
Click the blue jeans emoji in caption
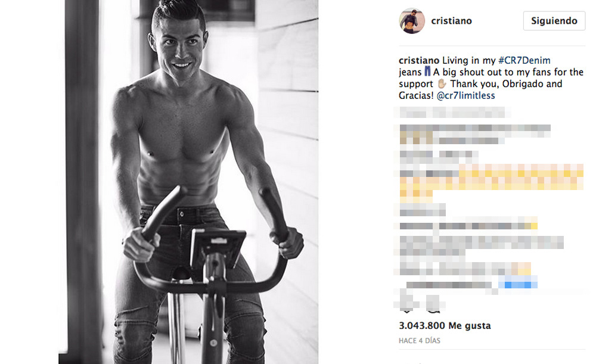pyautogui.click(x=427, y=71)
